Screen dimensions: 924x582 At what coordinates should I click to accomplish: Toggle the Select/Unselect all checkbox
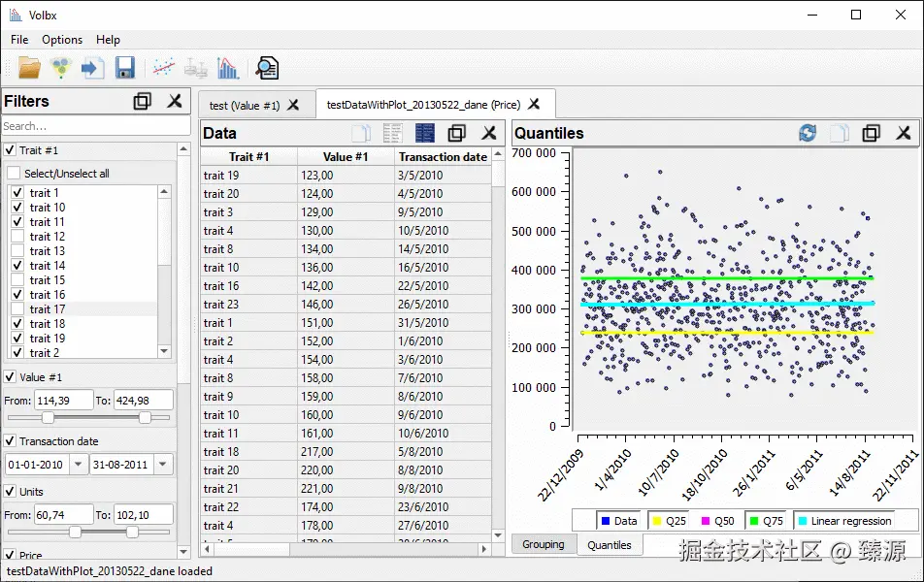click(14, 174)
